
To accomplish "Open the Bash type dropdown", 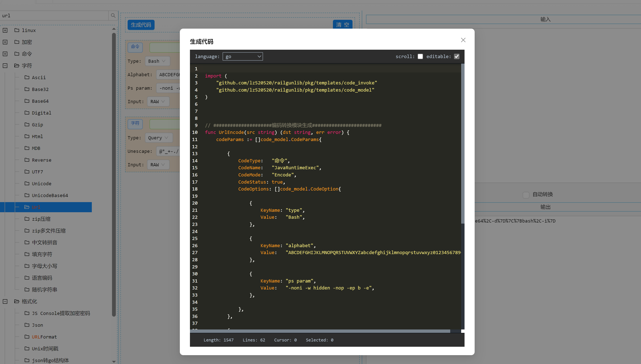I will coord(157,61).
